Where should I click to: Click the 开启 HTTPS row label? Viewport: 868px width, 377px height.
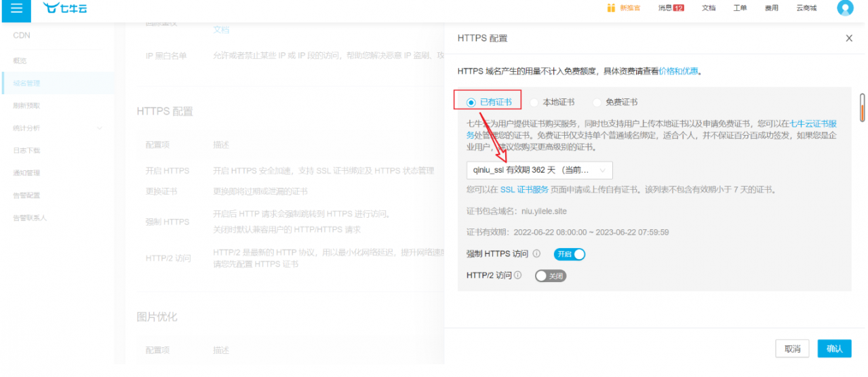(x=167, y=170)
